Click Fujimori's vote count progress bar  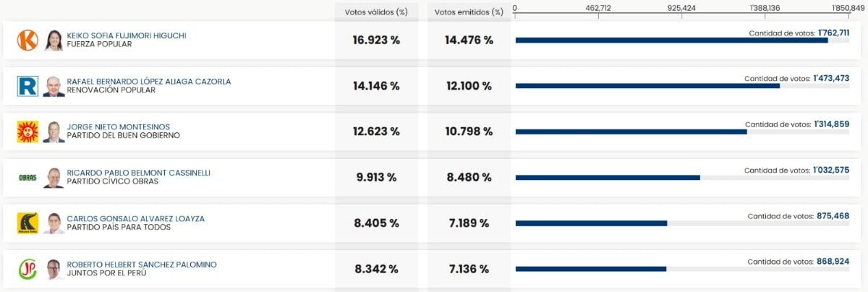click(x=671, y=40)
